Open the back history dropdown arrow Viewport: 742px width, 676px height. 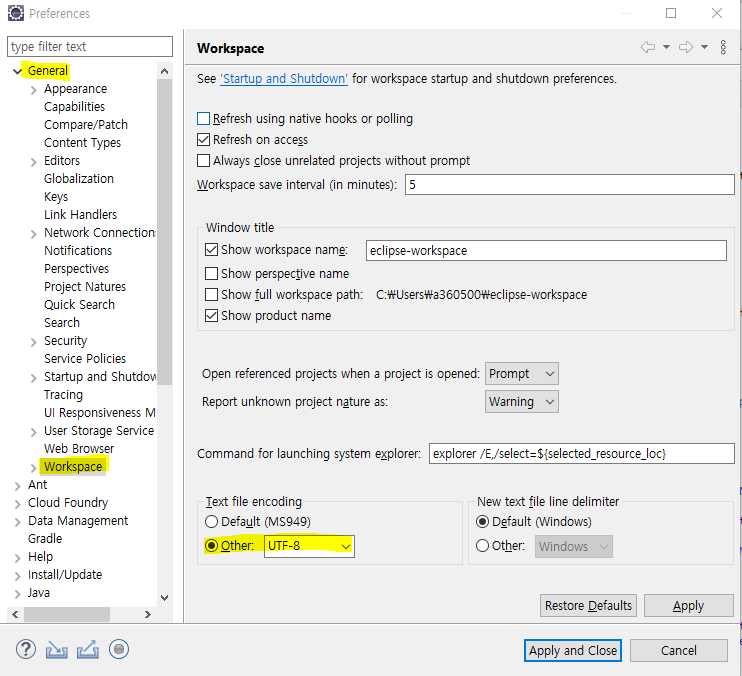click(x=666, y=47)
